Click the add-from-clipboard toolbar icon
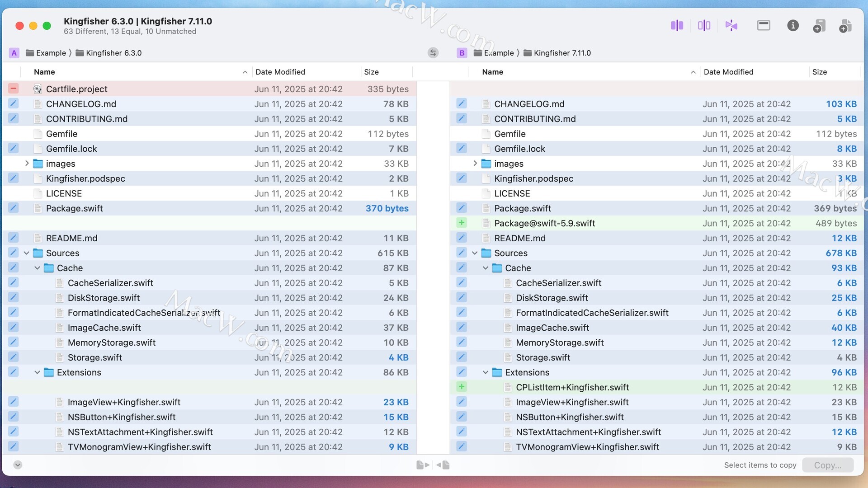The height and width of the screenshot is (488, 868). (x=819, y=26)
